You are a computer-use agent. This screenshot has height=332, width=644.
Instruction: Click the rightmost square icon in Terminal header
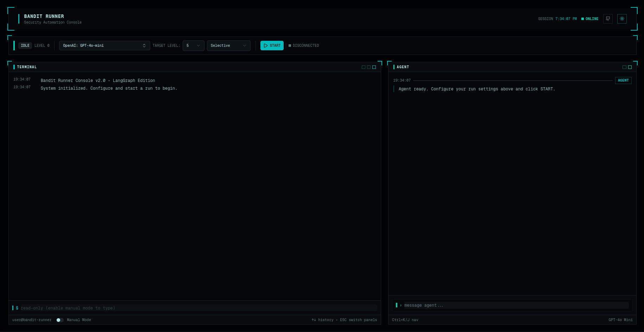pyautogui.click(x=374, y=67)
